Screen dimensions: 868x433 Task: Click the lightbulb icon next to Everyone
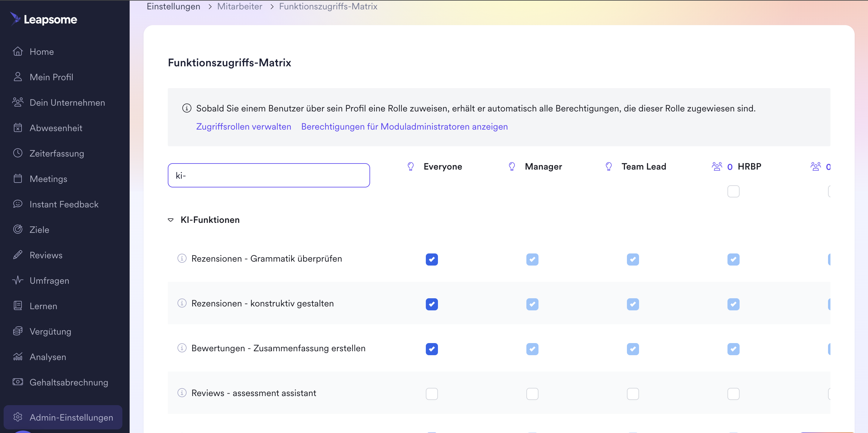(x=410, y=167)
